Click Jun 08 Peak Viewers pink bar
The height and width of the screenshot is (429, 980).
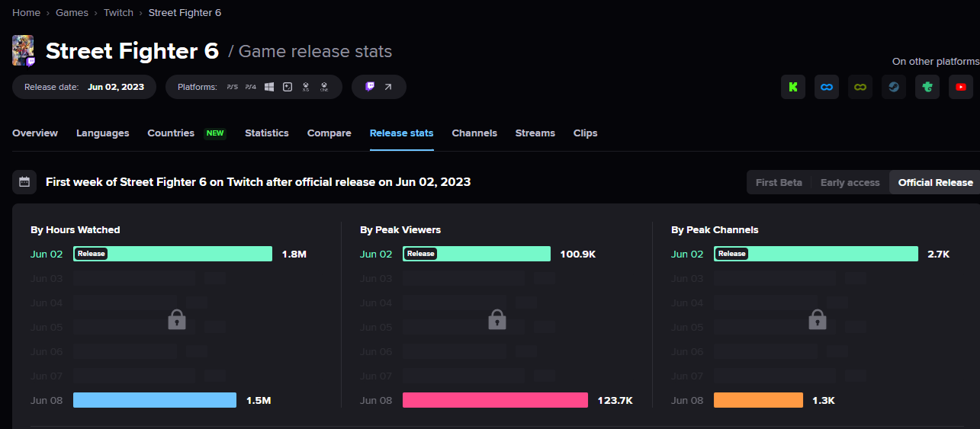pyautogui.click(x=495, y=400)
